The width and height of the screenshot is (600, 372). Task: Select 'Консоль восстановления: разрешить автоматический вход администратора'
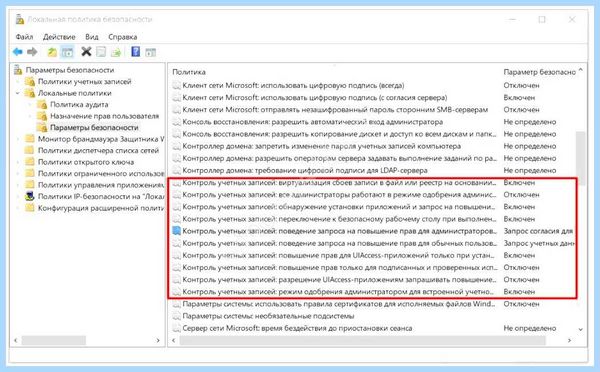pos(313,122)
